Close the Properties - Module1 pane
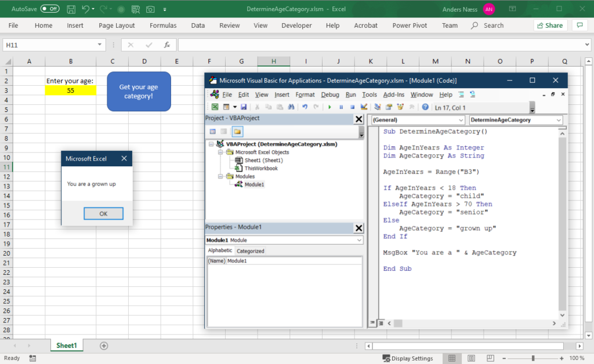Screen dimensions: 594x364 point(358,228)
